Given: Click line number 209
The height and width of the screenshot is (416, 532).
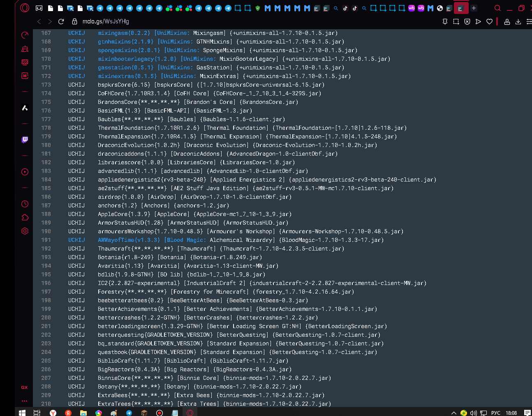Looking at the screenshot, I should click(46, 395).
